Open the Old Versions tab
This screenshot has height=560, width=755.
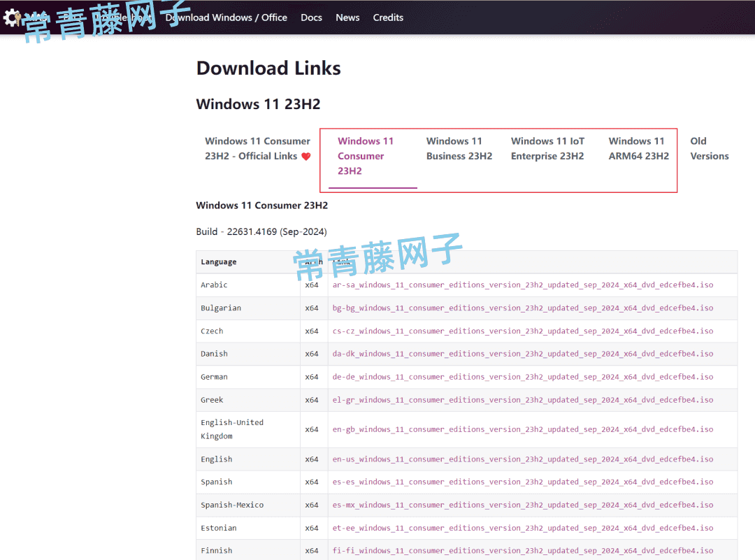(710, 148)
